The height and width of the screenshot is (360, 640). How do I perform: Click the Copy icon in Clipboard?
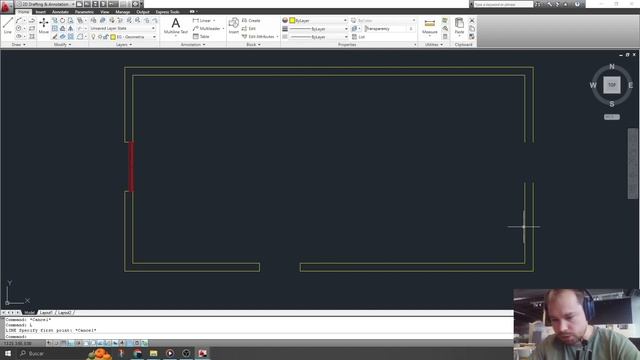pyautogui.click(x=472, y=29)
